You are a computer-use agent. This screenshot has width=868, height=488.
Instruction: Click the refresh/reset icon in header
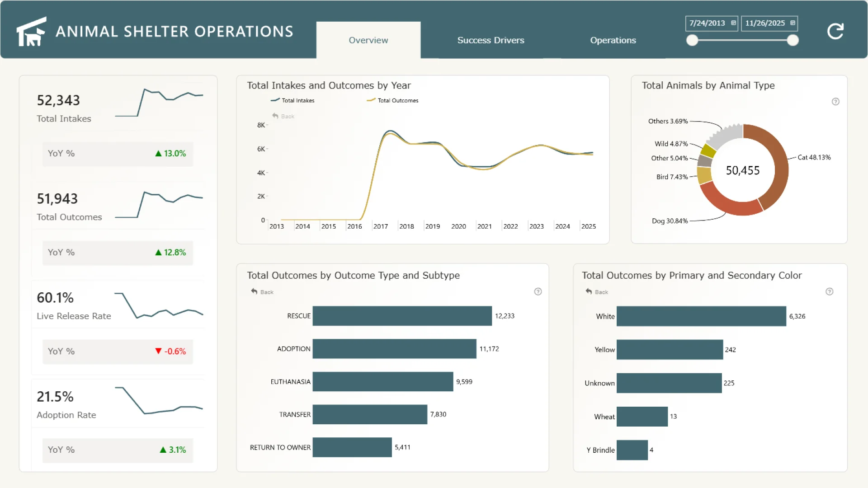click(x=835, y=31)
